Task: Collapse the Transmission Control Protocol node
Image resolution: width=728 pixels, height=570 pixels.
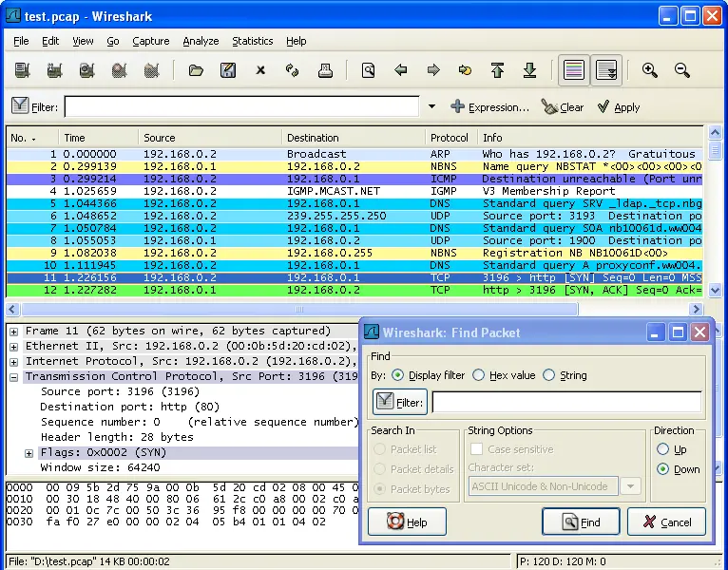Action: click(x=14, y=377)
